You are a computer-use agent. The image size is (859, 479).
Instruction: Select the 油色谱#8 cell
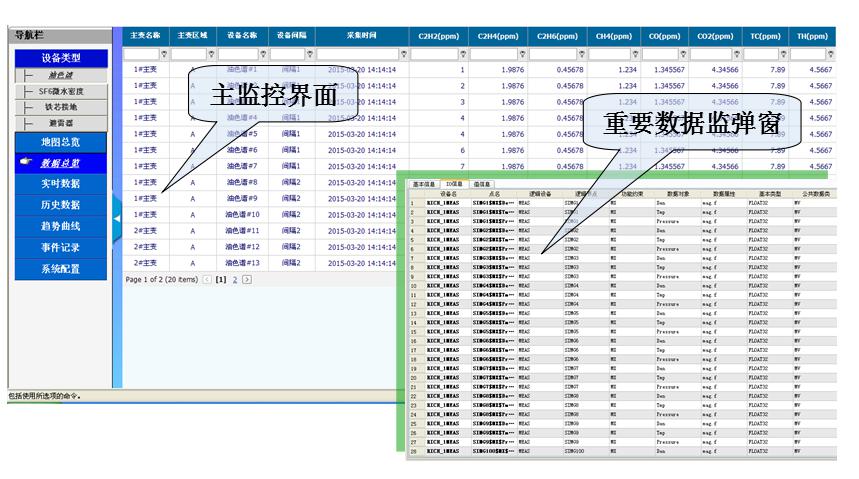[242, 183]
